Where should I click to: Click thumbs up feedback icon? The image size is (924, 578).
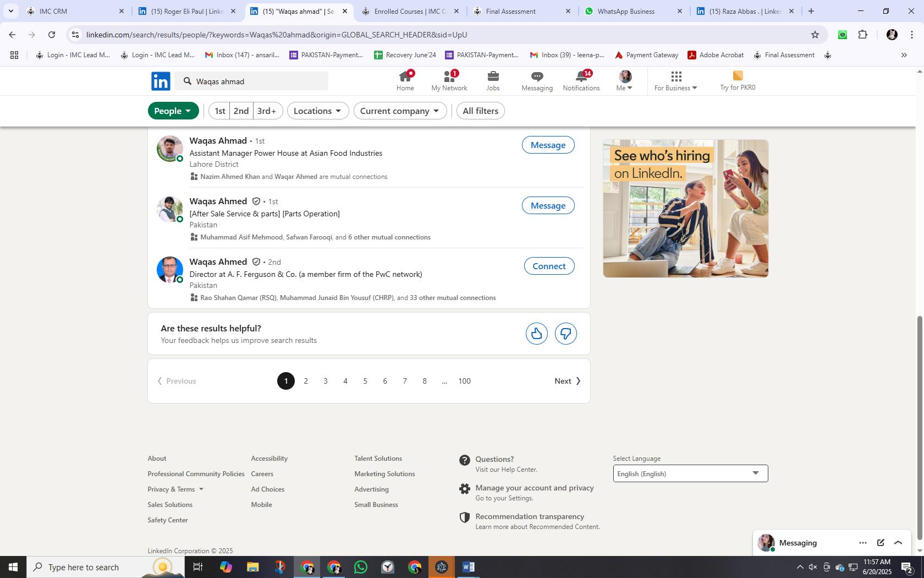(x=536, y=334)
